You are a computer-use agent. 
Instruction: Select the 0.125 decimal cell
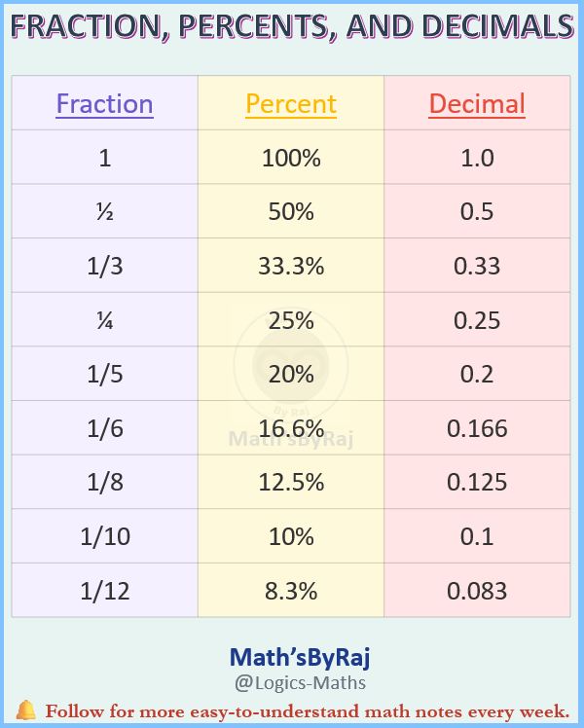click(x=477, y=482)
